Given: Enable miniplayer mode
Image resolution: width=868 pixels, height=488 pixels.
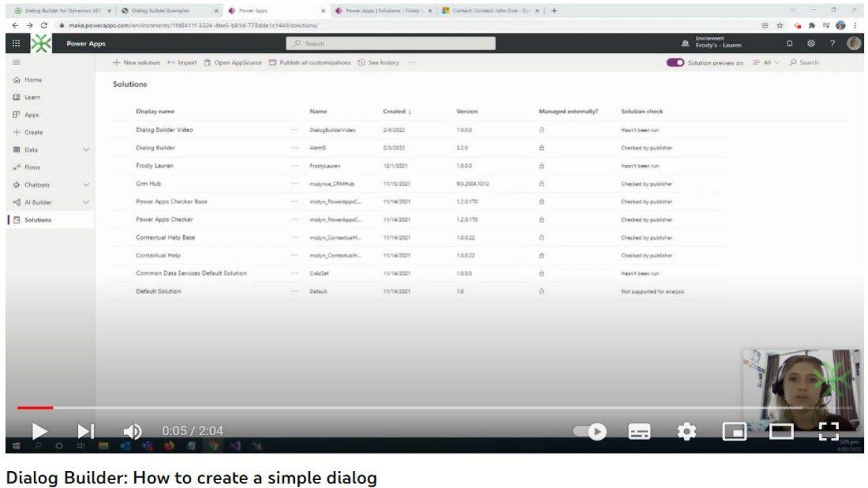Looking at the screenshot, I should coord(734,431).
